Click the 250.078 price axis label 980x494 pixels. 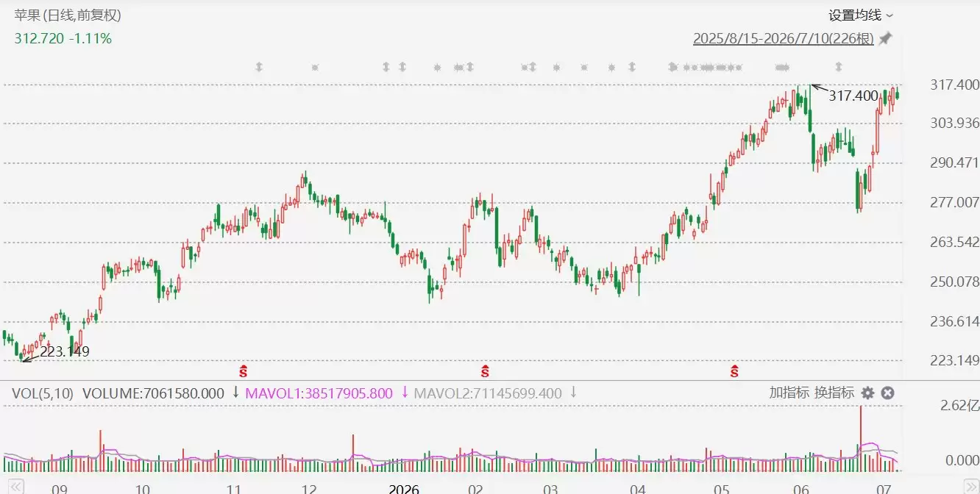954,282
